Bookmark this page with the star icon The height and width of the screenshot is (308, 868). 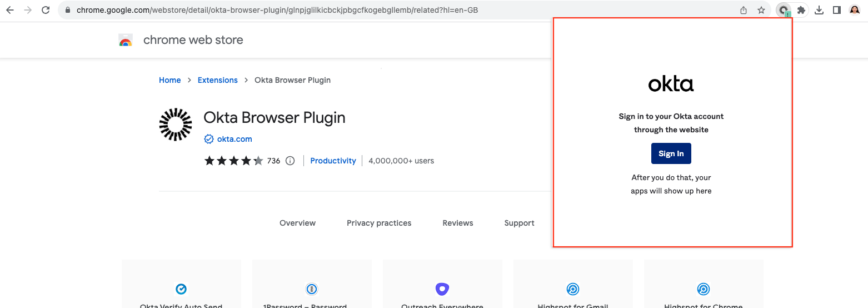tap(761, 10)
